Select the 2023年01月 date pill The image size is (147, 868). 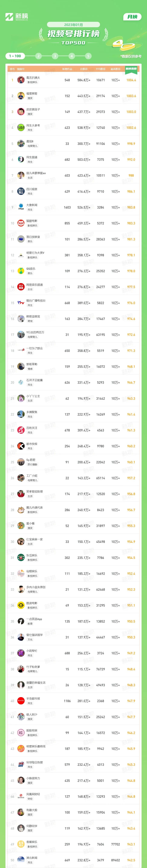[73, 25]
